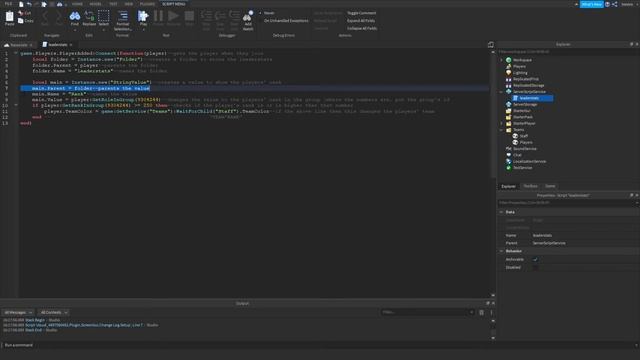Click the Toggle Comment button
This screenshot has width=640, height=360.
point(361,13)
